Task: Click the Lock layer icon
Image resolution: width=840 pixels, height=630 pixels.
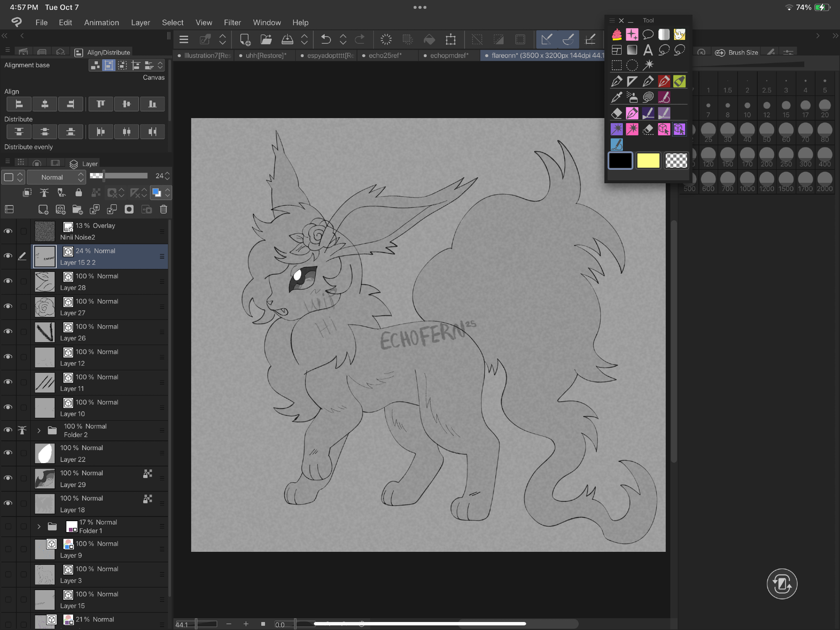Action: pyautogui.click(x=79, y=192)
